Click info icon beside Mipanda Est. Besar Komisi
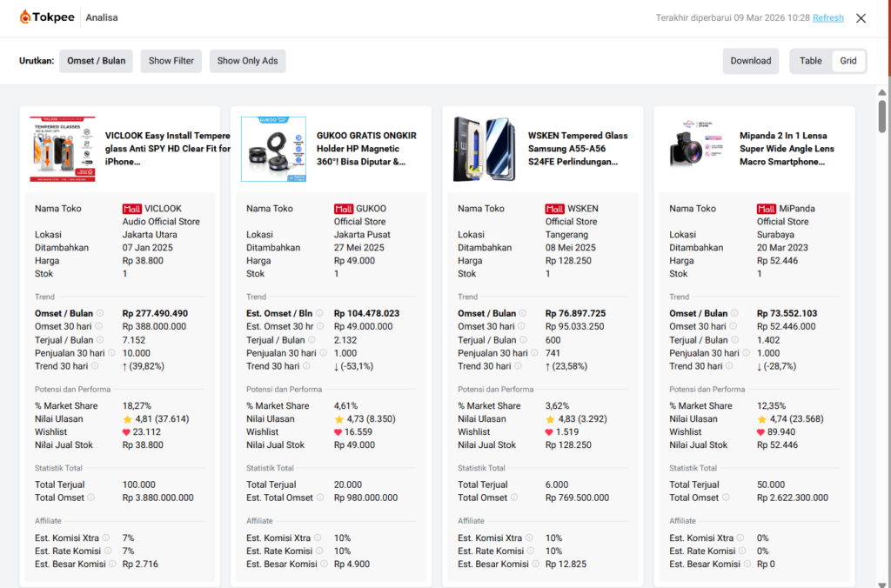The width and height of the screenshot is (891, 588). coord(746,564)
